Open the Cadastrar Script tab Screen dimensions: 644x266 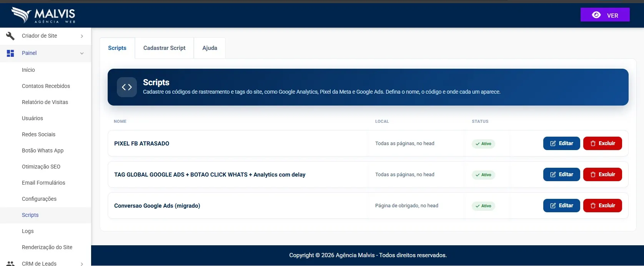(x=165, y=48)
